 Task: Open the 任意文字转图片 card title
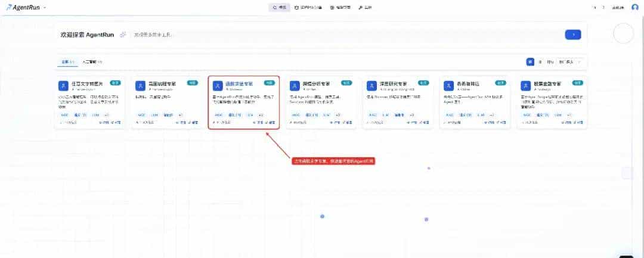coord(87,83)
